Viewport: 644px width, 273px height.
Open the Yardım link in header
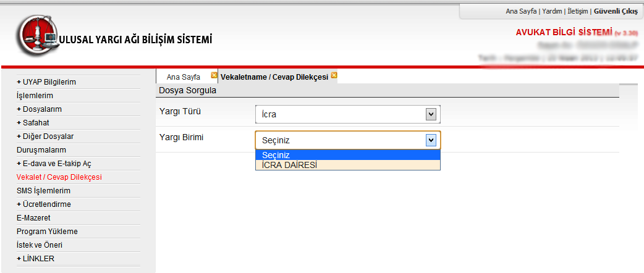coord(552,12)
